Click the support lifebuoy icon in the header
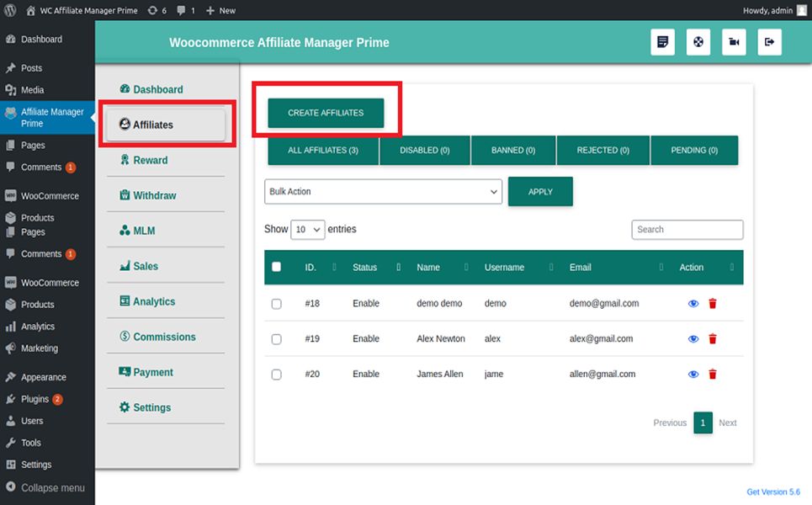Screen dimensions: 812x505 point(698,42)
